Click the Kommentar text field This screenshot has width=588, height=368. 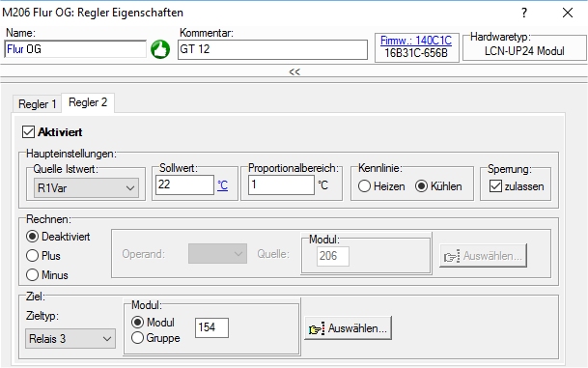(272, 49)
